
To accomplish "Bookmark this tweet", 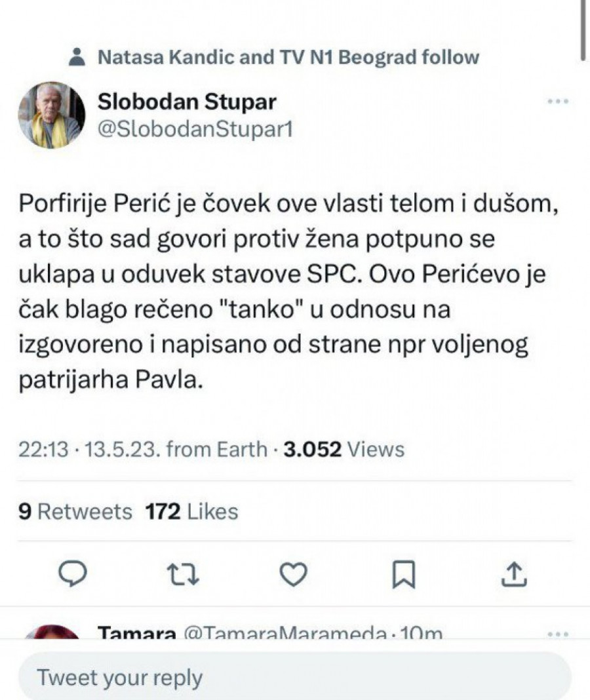I will click(x=404, y=575).
